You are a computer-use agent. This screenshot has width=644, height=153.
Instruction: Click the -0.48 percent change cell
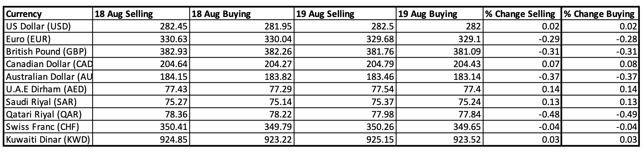click(x=522, y=114)
